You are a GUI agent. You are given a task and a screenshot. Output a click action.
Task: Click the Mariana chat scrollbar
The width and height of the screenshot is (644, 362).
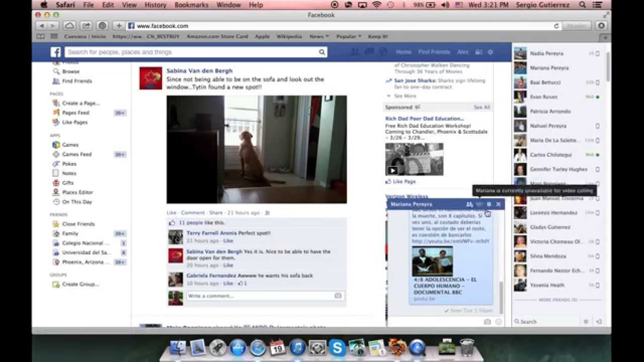(x=501, y=298)
